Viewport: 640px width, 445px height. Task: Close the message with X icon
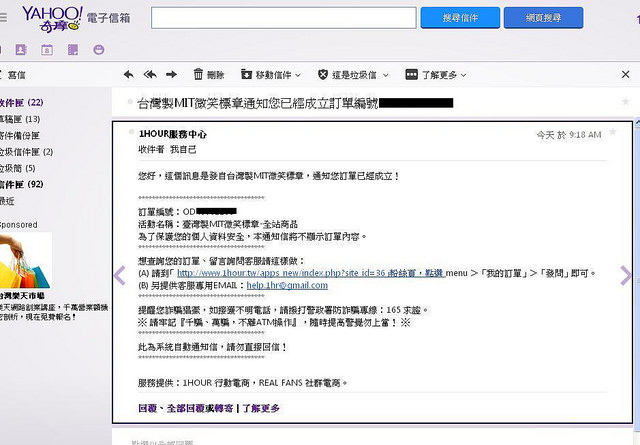tap(625, 74)
